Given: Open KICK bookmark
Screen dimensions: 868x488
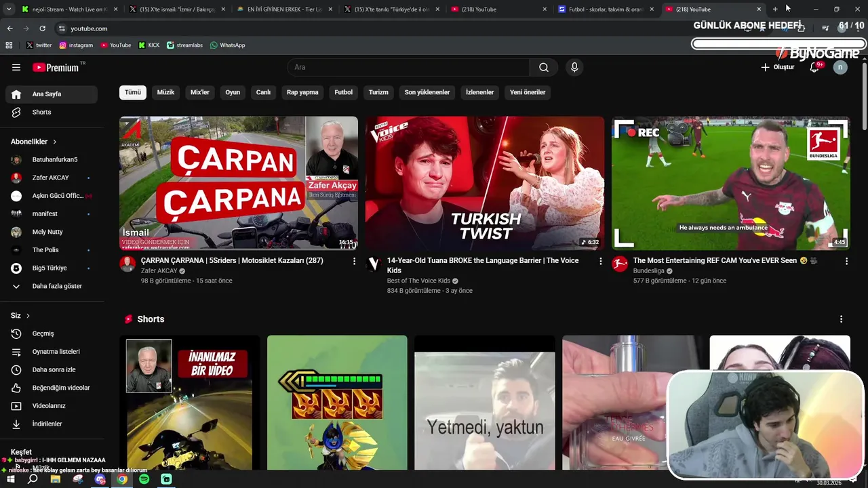Looking at the screenshot, I should (x=149, y=45).
